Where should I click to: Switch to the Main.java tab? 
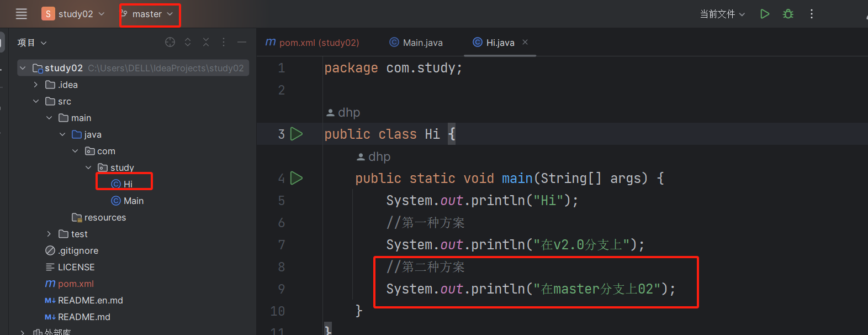[x=422, y=43]
